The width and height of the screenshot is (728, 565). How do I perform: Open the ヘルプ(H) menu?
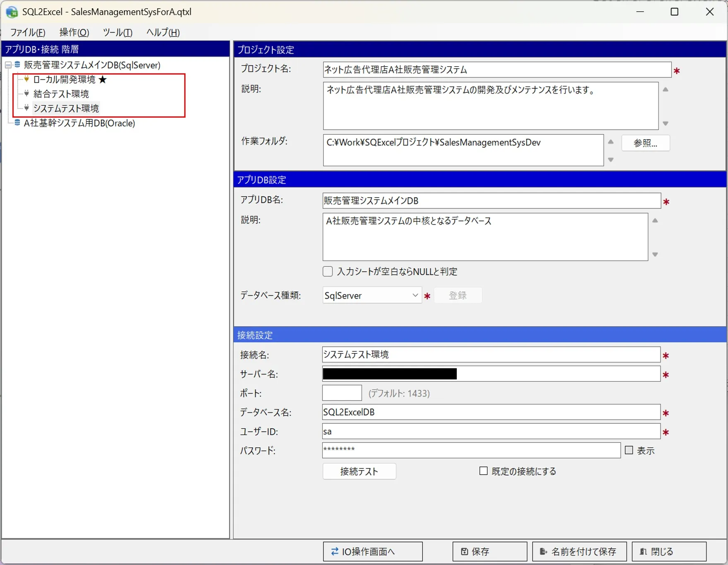pos(163,32)
